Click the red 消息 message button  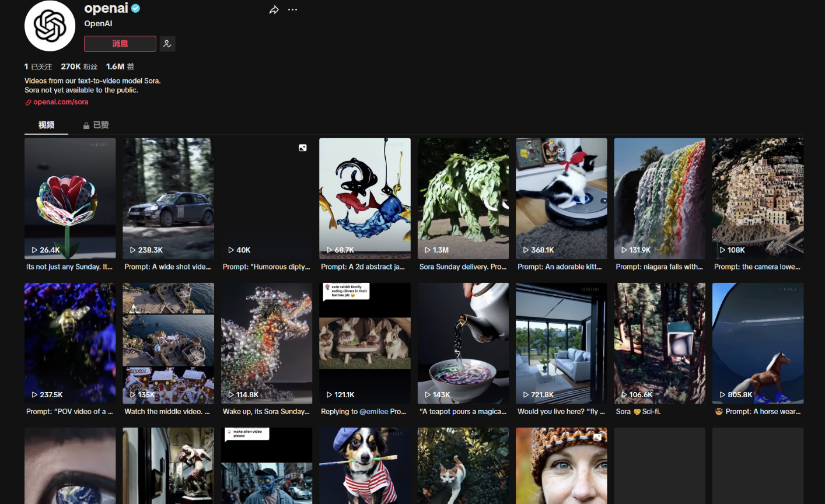tap(120, 44)
